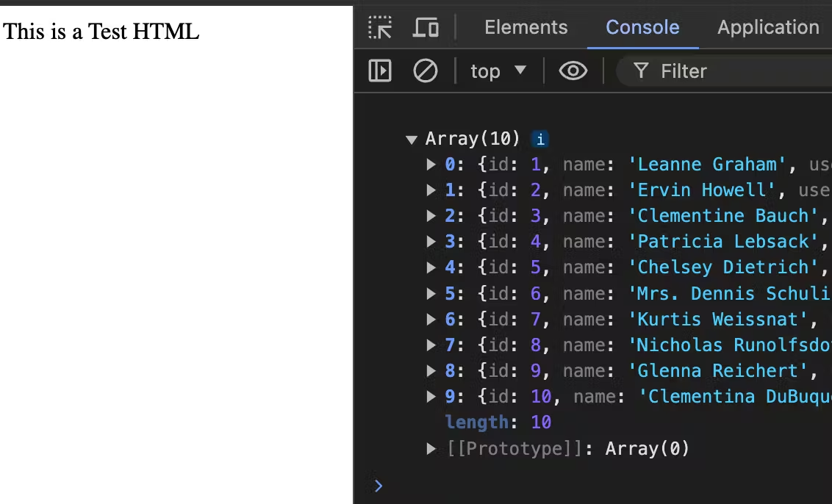Viewport: 832px width, 504px height.
Task: Expand the [[Prototype]] Array(0) entry
Action: click(x=431, y=448)
